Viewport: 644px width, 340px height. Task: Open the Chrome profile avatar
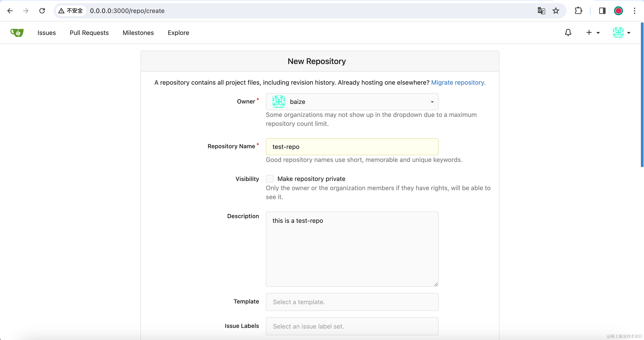(x=618, y=11)
